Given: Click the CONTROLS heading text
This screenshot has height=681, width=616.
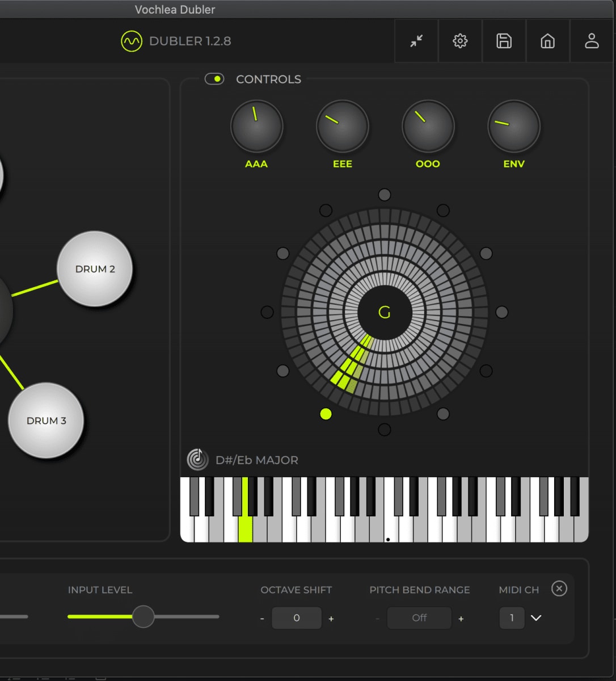Looking at the screenshot, I should [x=268, y=79].
